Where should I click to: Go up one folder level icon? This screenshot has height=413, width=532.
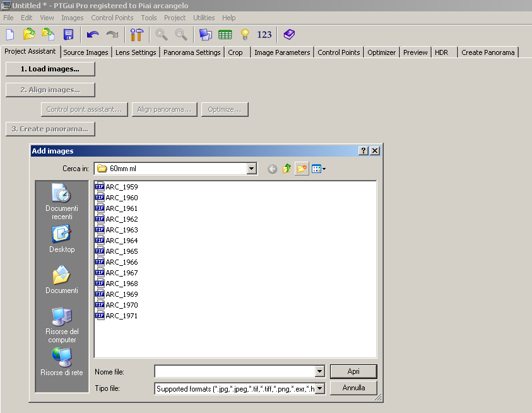click(287, 169)
